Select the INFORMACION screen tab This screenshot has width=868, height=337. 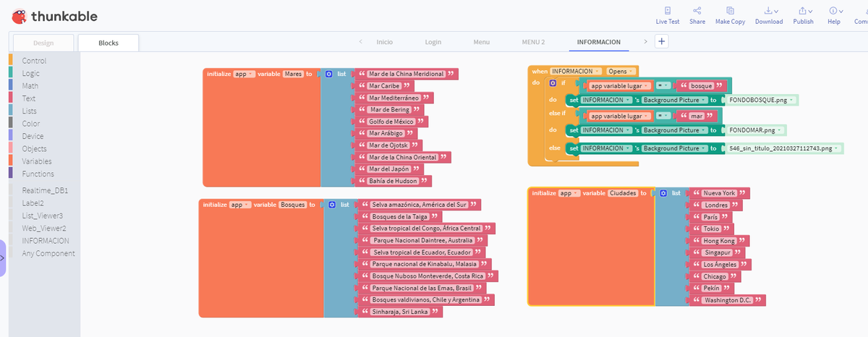[x=598, y=42]
